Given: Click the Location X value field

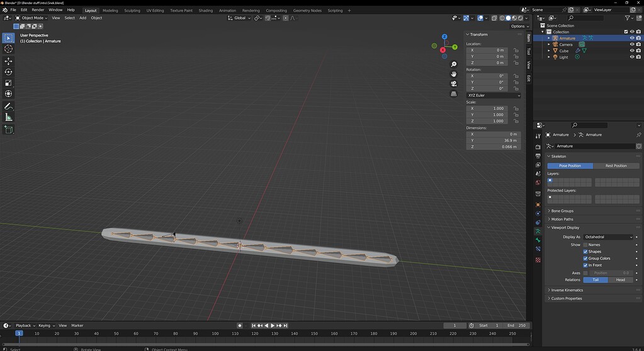Looking at the screenshot, I should 487,50.
